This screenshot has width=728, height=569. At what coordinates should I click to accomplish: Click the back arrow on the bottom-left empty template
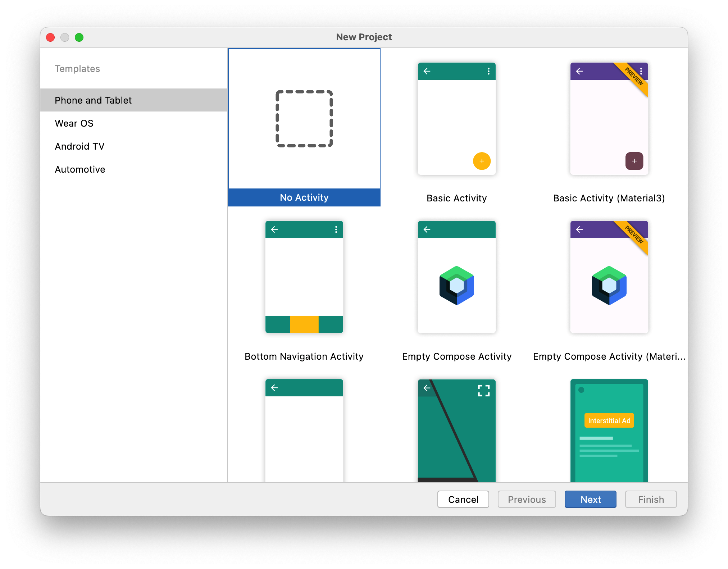click(274, 388)
